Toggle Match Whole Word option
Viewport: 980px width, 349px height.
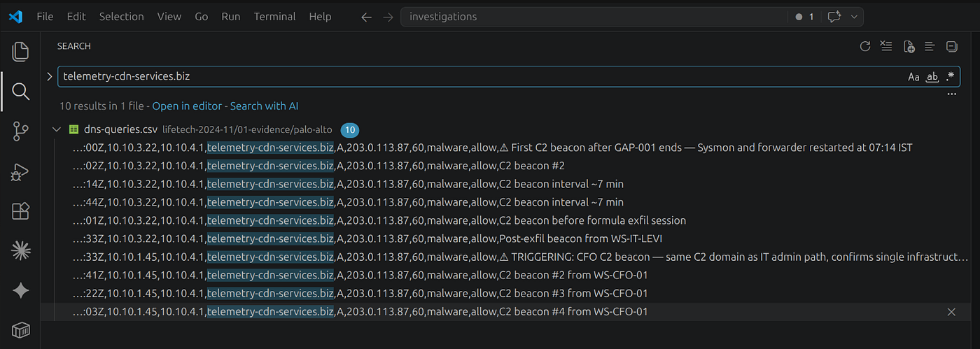932,77
